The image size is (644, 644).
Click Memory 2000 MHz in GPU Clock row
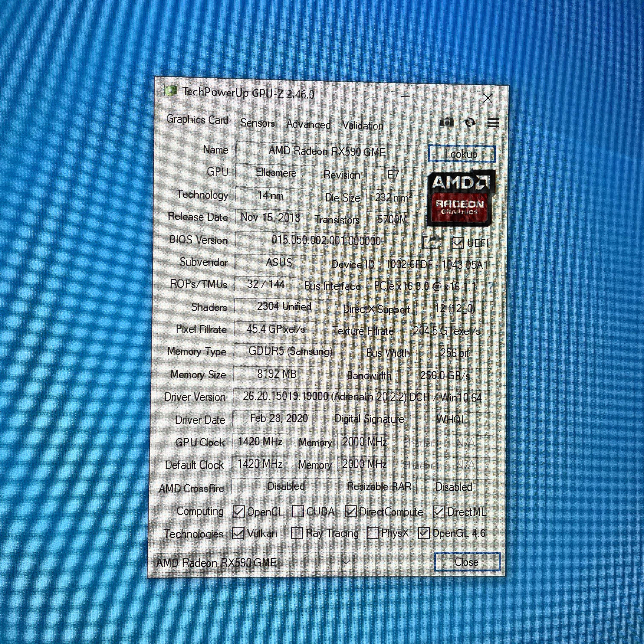pos(365,442)
